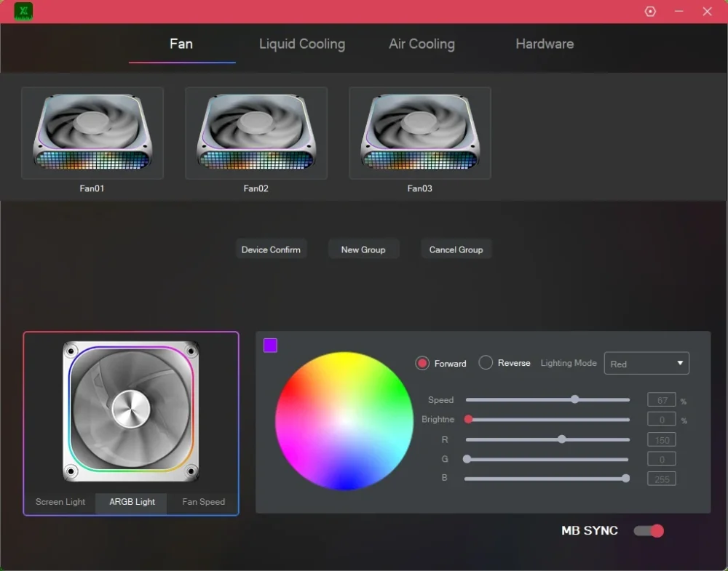Viewport: 728px width, 571px height.
Task: Select the Forward direction radio button
Action: click(422, 363)
